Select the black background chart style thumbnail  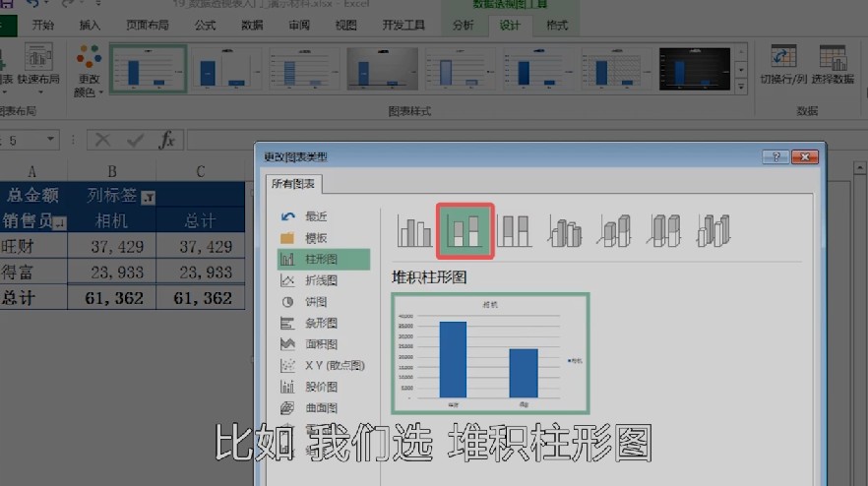pyautogui.click(x=694, y=70)
